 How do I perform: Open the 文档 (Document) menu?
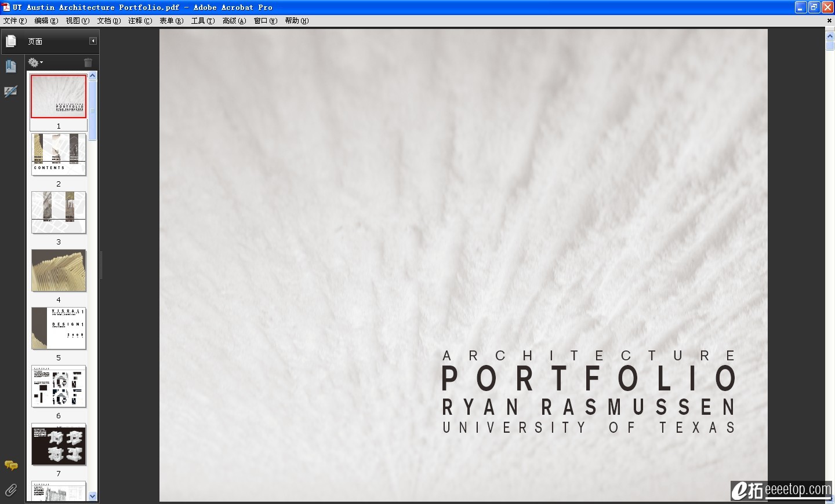109,21
